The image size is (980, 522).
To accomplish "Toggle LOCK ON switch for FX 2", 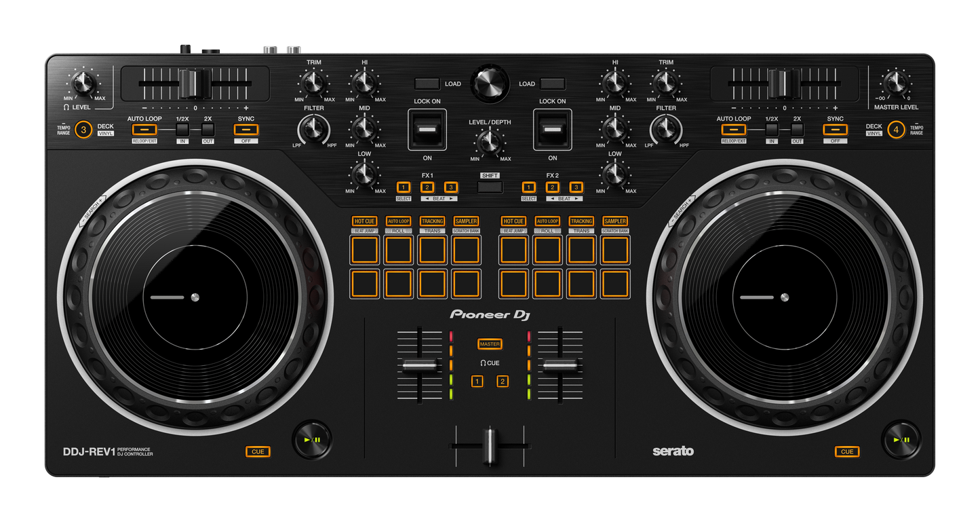I will (552, 129).
